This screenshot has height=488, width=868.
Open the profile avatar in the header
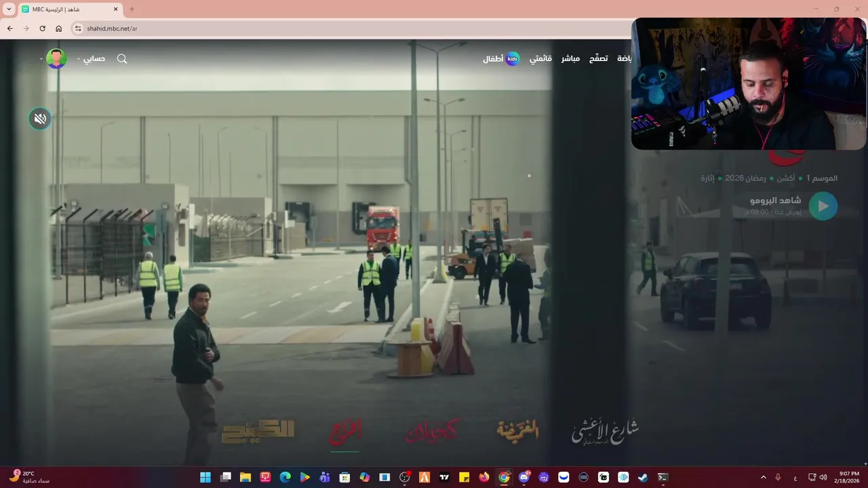click(x=56, y=58)
